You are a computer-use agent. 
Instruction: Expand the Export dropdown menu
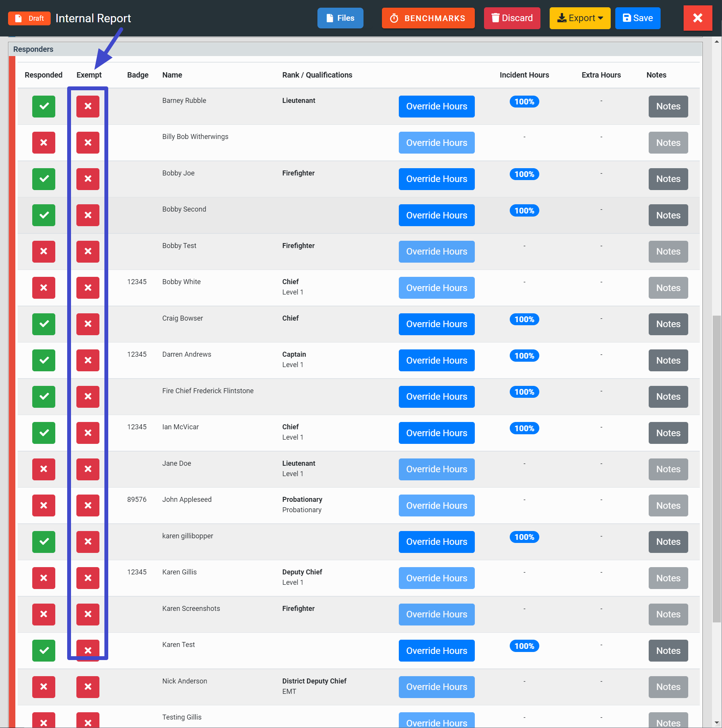(580, 18)
